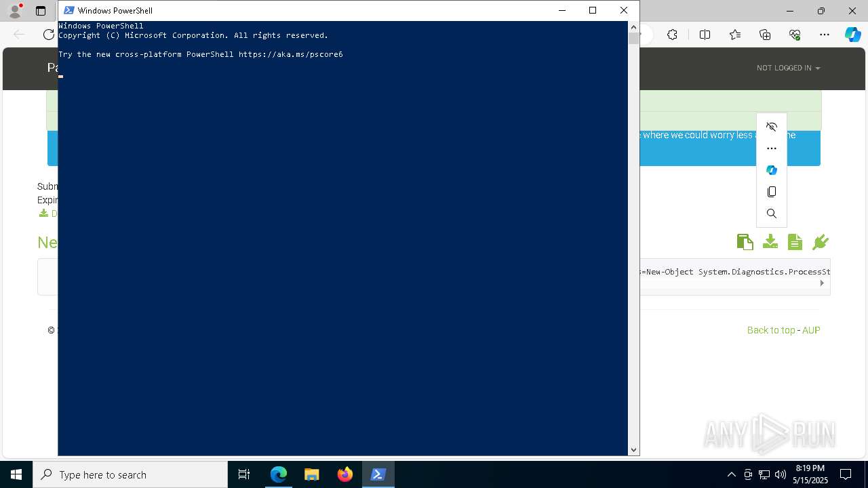Launch Copilot in Edge toolbar

[x=853, y=35]
